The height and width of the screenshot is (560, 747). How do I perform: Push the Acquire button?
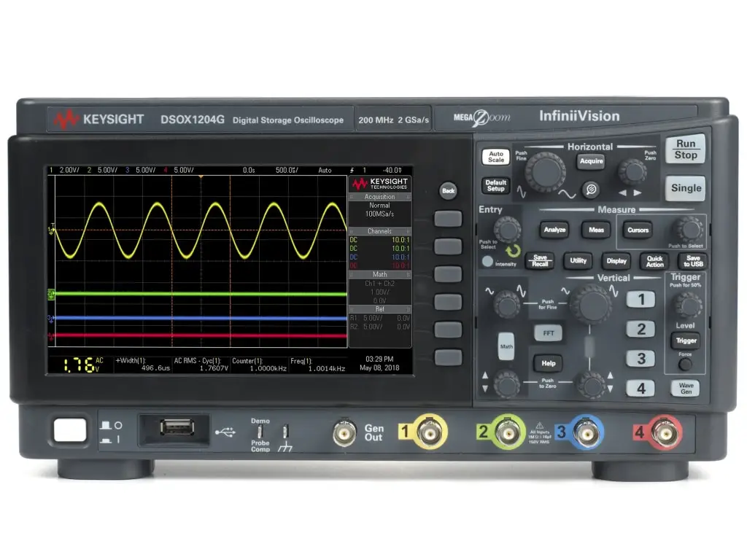(x=591, y=161)
